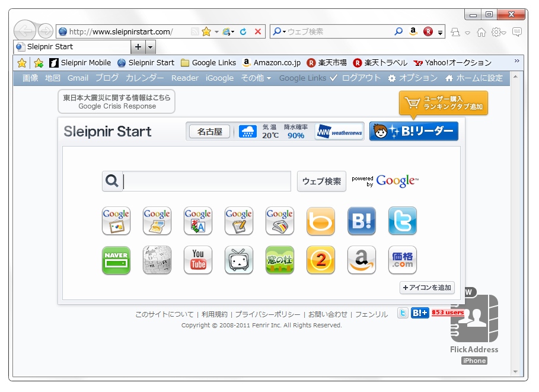Open the Google Maps shortcut icon

[x=157, y=221]
